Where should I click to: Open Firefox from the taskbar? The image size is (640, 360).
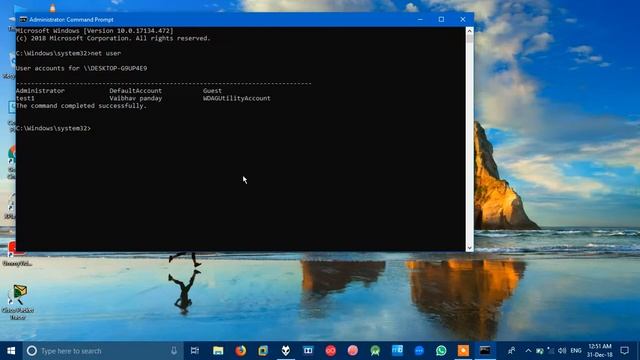point(240,351)
